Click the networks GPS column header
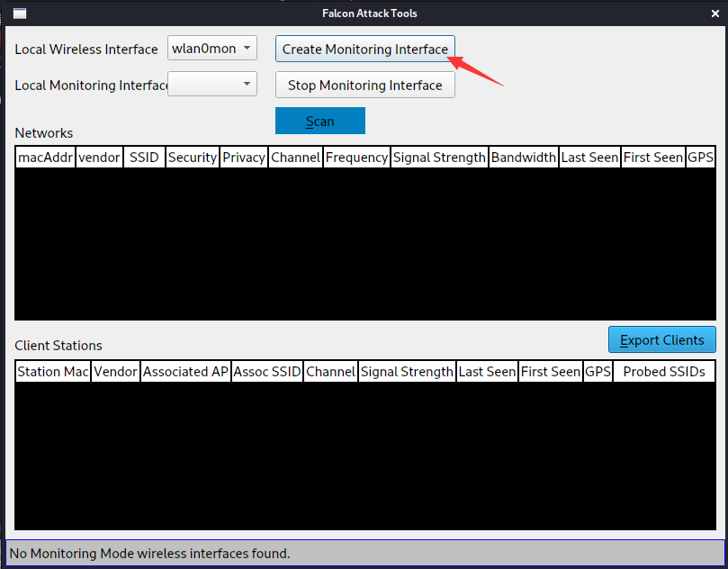The width and height of the screenshot is (728, 569). (x=700, y=158)
